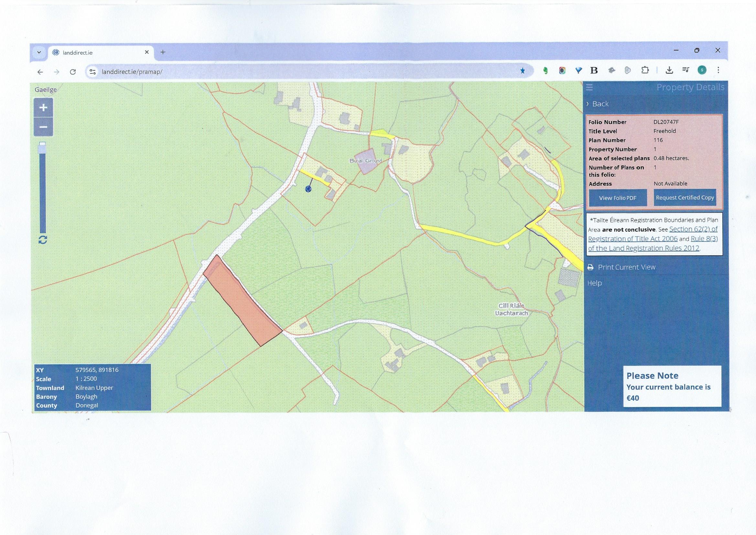Open the browser extensions puzzle icon
This screenshot has width=756, height=535.
pos(645,70)
